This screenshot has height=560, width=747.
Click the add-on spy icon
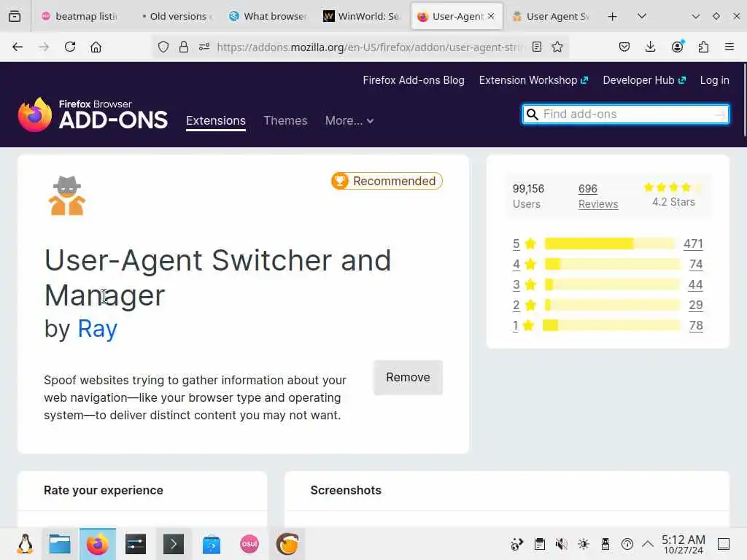click(x=66, y=195)
